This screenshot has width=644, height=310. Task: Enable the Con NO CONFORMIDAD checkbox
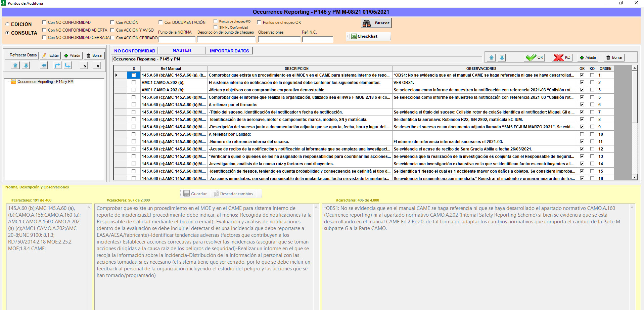coord(44,23)
